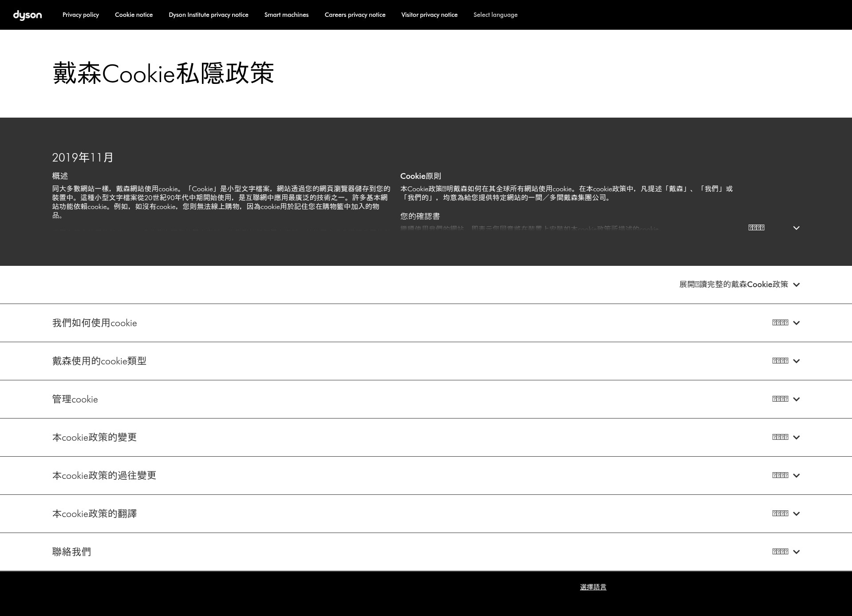
Task: Expand the 管理cookie section
Action: point(426,399)
